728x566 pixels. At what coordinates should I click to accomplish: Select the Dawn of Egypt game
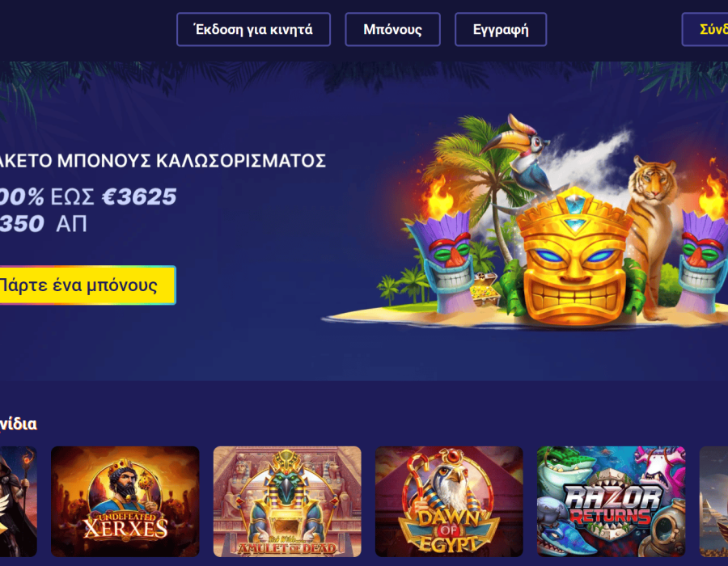tap(449, 501)
